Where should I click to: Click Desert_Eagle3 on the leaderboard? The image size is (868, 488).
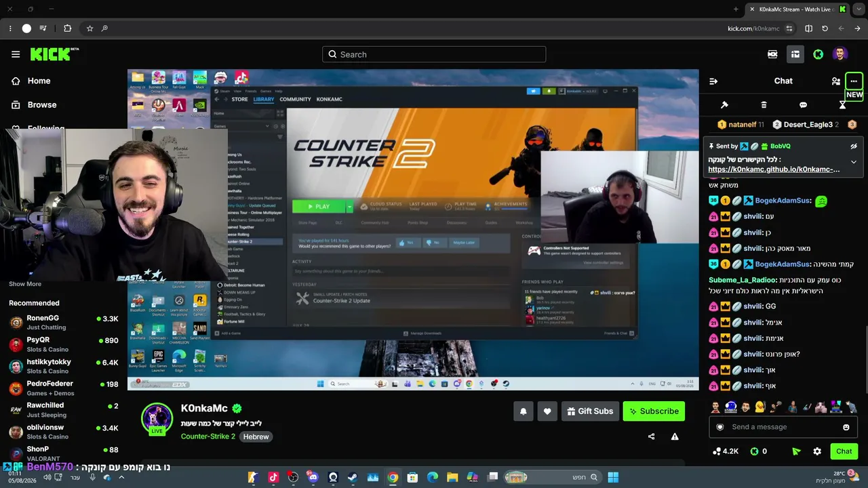tap(807, 125)
